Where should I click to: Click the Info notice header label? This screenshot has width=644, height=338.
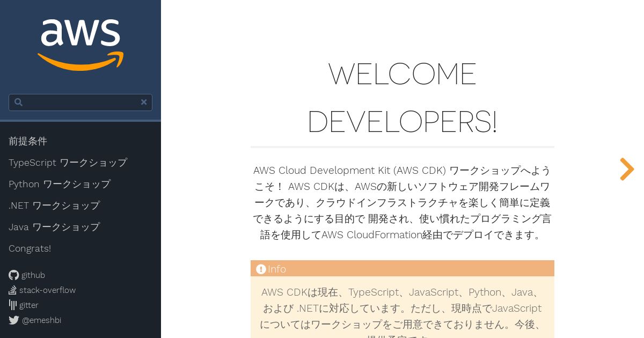(x=276, y=269)
